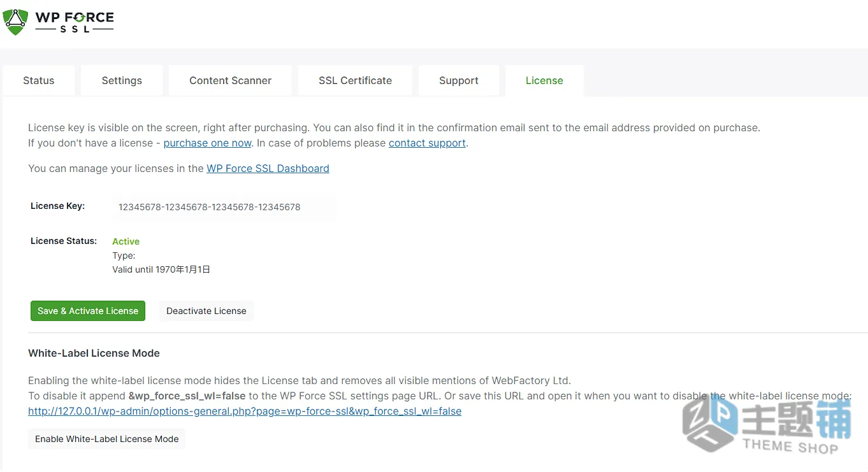Open the Content Scanner tab
Image resolution: width=868 pixels, height=472 pixels.
point(230,80)
